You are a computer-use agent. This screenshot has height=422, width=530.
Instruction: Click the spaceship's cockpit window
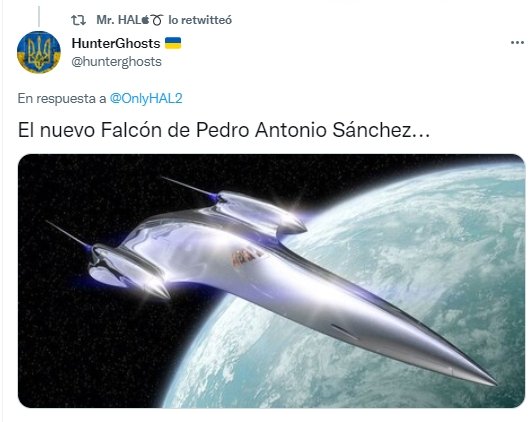pos(246,256)
